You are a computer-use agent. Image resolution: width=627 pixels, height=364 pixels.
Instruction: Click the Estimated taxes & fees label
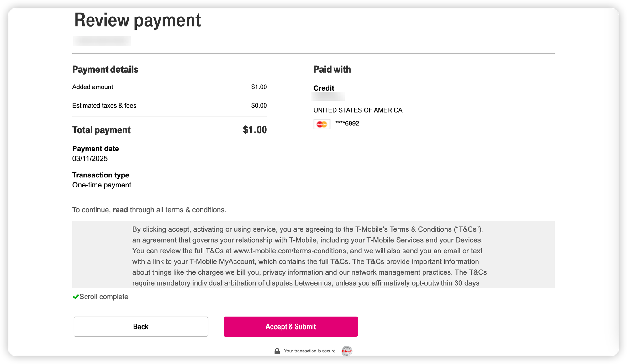coord(104,106)
